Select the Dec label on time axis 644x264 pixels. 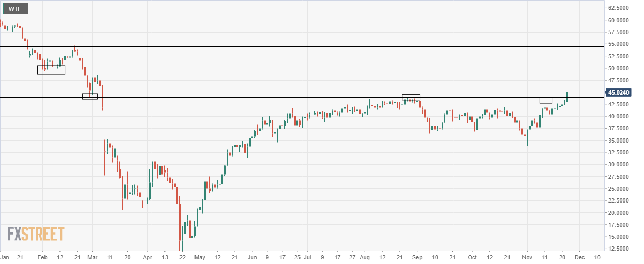580,257
